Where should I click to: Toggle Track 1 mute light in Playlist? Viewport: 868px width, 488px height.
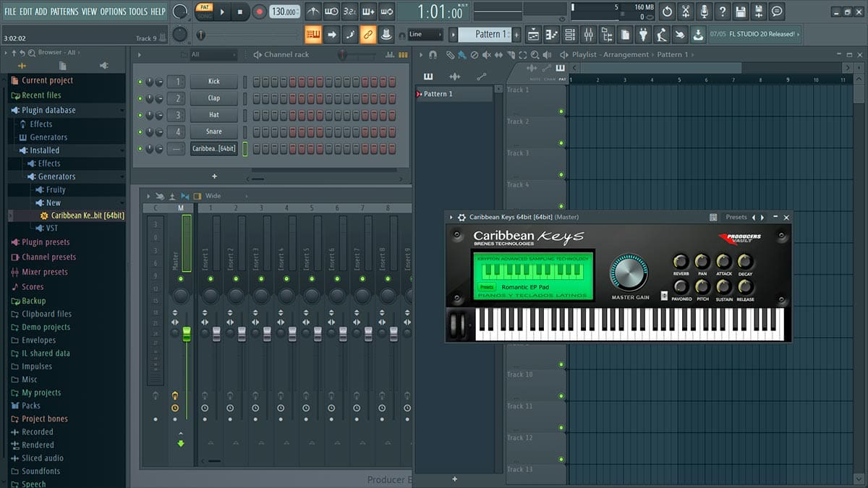tap(561, 111)
